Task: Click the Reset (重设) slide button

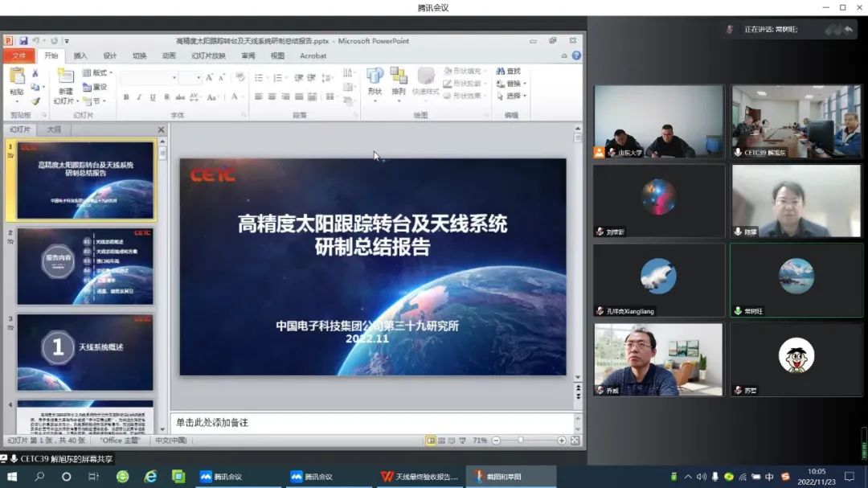Action: (x=95, y=87)
